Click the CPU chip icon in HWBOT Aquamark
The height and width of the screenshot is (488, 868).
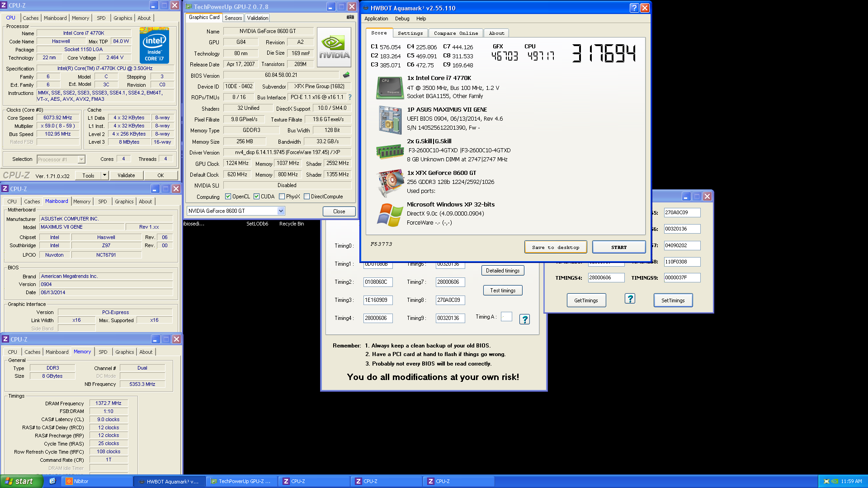coord(390,88)
